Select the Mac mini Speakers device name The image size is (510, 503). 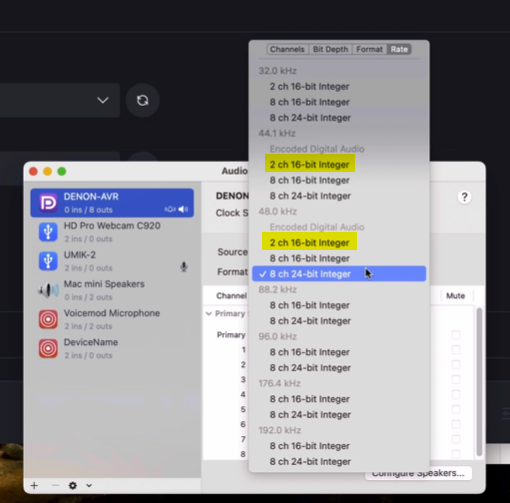[104, 284]
